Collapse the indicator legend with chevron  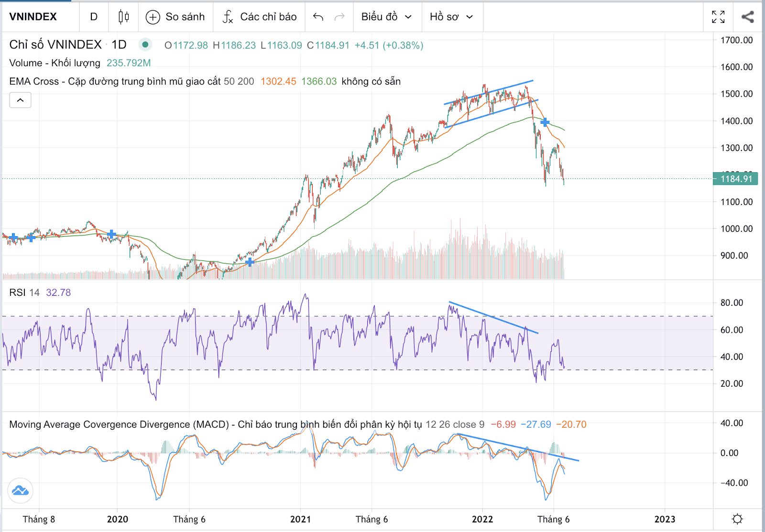(x=20, y=100)
